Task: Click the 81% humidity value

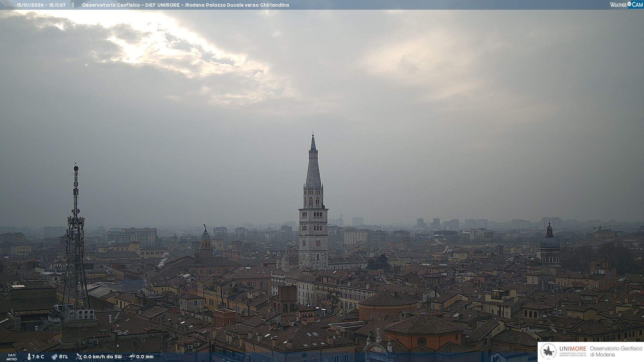Action: coord(63,357)
